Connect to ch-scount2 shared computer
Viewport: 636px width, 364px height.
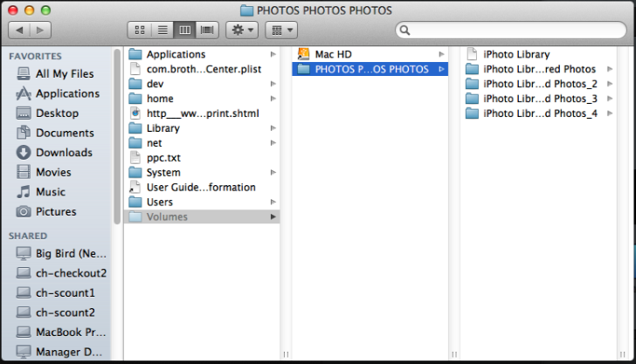[56, 312]
